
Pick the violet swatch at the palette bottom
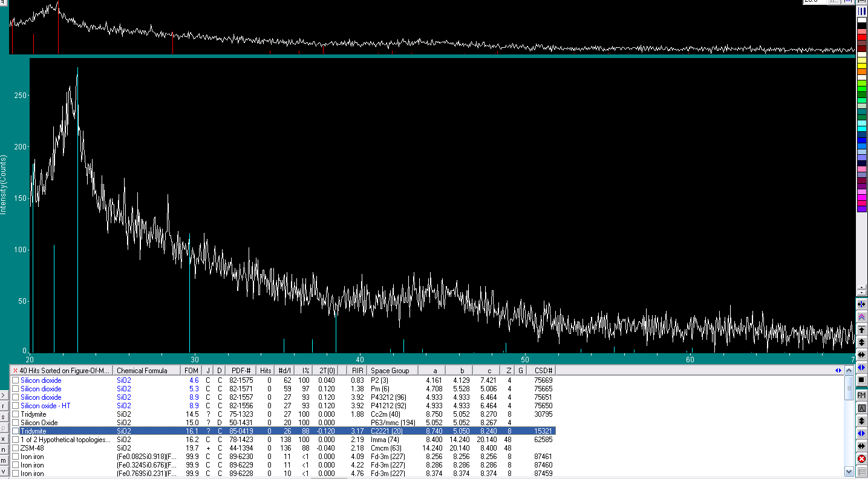[861, 209]
